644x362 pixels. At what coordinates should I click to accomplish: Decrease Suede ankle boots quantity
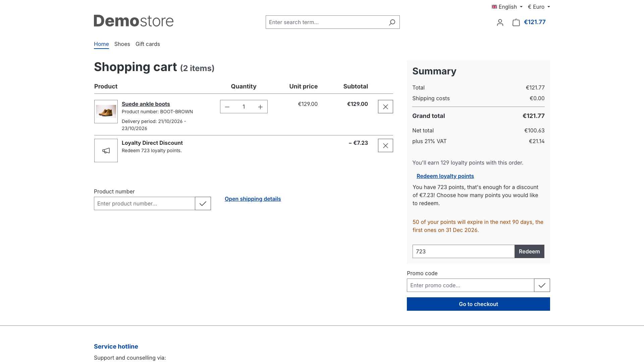[x=227, y=107]
